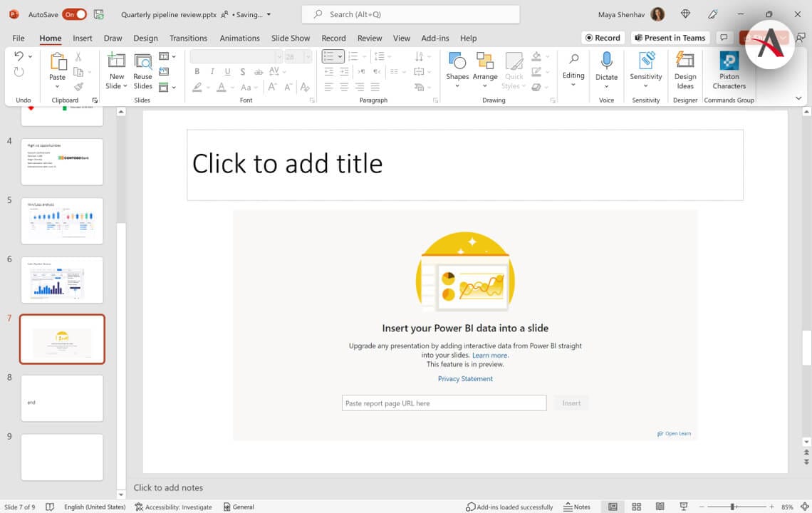
Task: Open the Privacy Statement link
Action: 465,379
